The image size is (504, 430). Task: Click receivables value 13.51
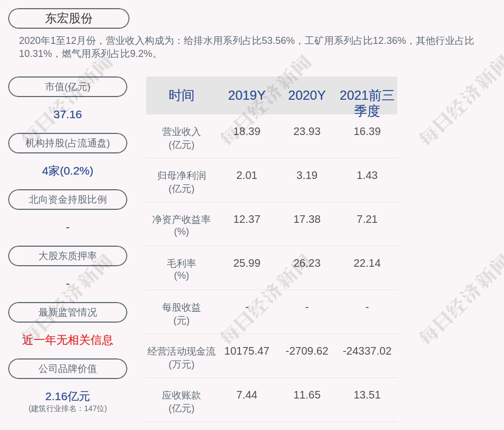click(367, 395)
